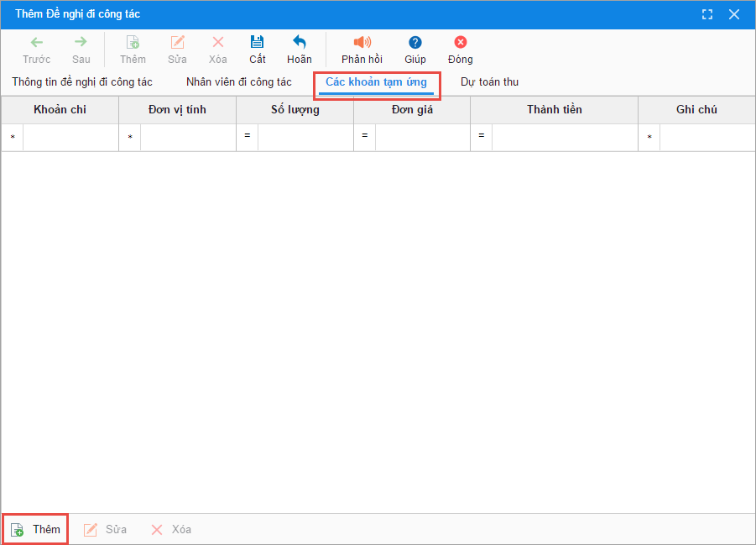Screen dimensions: 756x545
Task: Select the Dự toán thu tab
Action: (489, 82)
